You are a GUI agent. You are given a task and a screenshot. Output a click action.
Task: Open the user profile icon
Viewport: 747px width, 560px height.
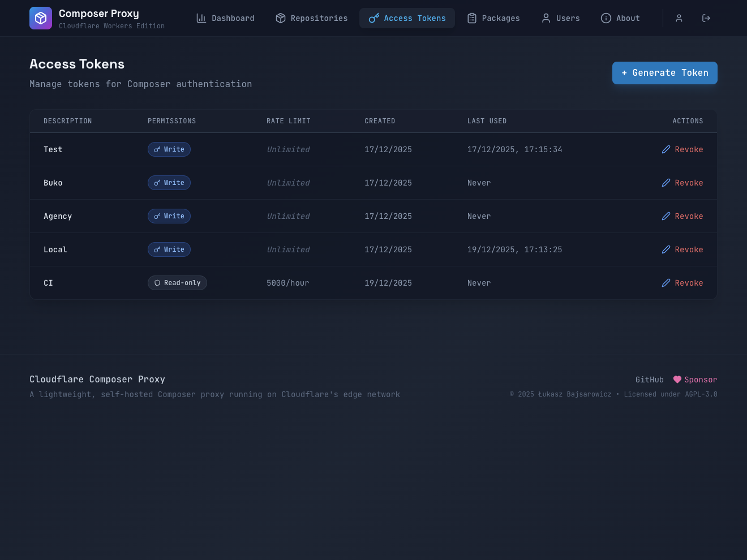(x=679, y=18)
